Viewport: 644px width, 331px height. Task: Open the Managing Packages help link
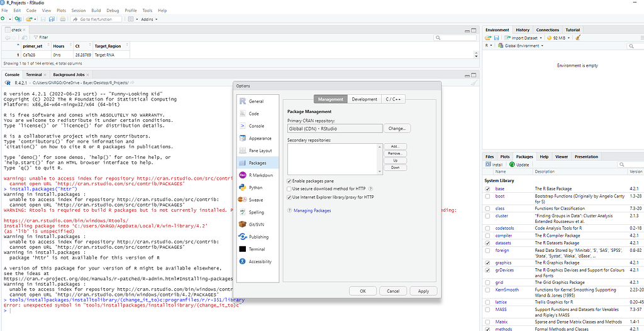(x=312, y=210)
